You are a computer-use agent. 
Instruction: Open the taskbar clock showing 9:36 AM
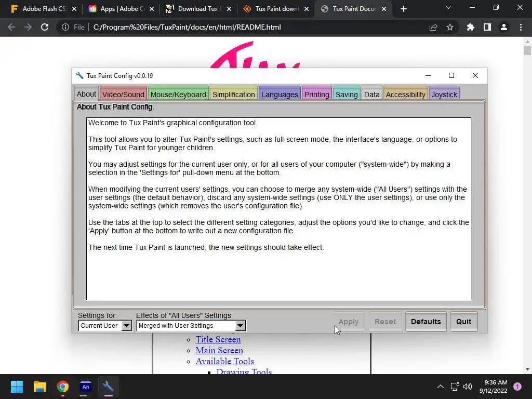pos(494,387)
